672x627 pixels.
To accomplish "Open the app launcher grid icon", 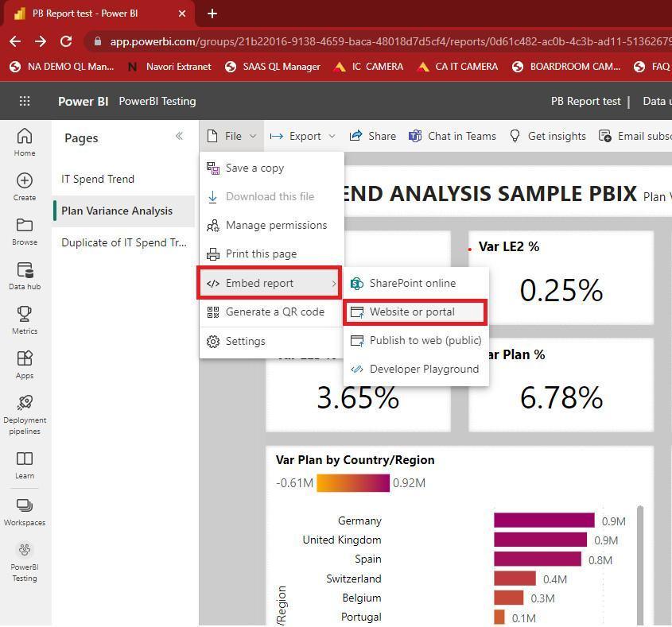I will tap(25, 101).
